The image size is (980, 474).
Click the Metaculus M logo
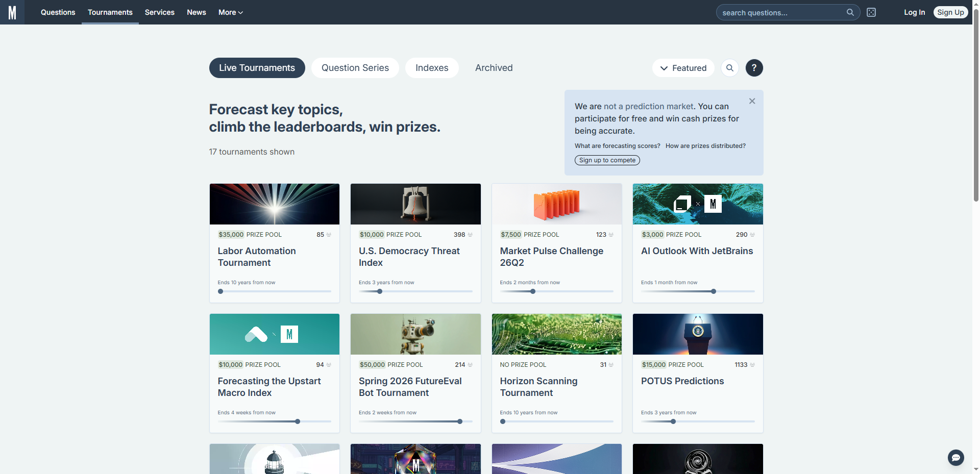click(12, 12)
